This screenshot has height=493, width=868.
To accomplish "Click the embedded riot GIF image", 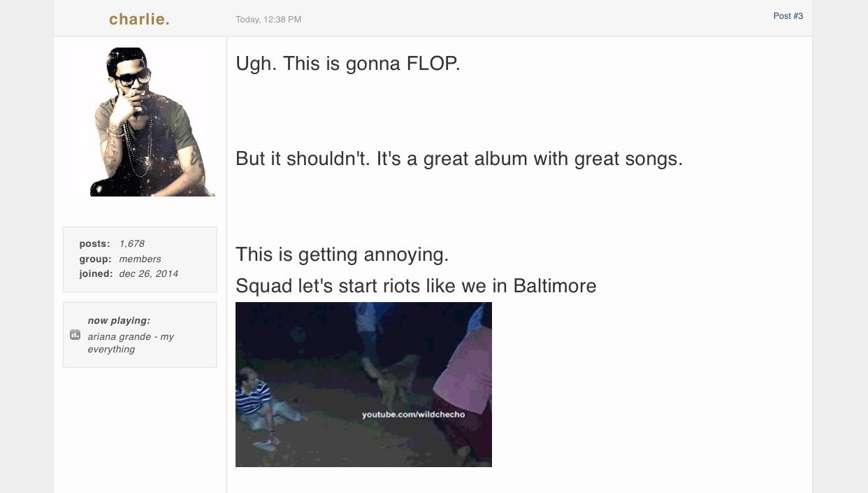I will pyautogui.click(x=363, y=384).
